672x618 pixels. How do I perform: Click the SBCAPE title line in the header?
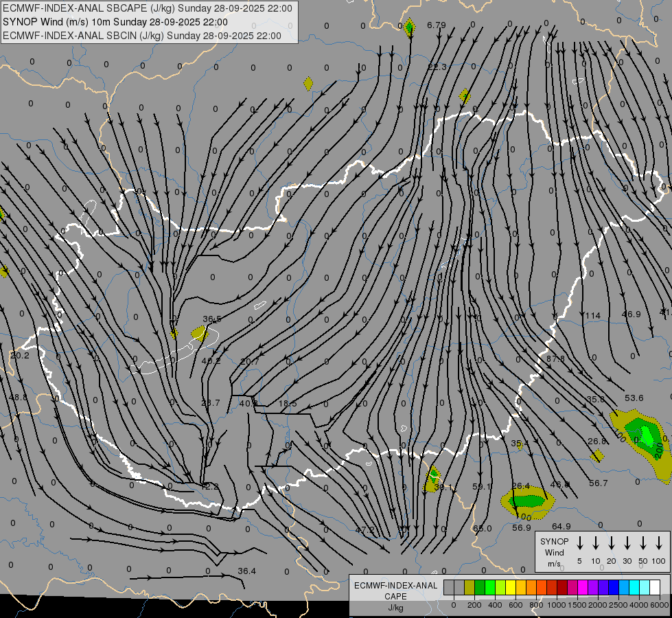pyautogui.click(x=148, y=8)
